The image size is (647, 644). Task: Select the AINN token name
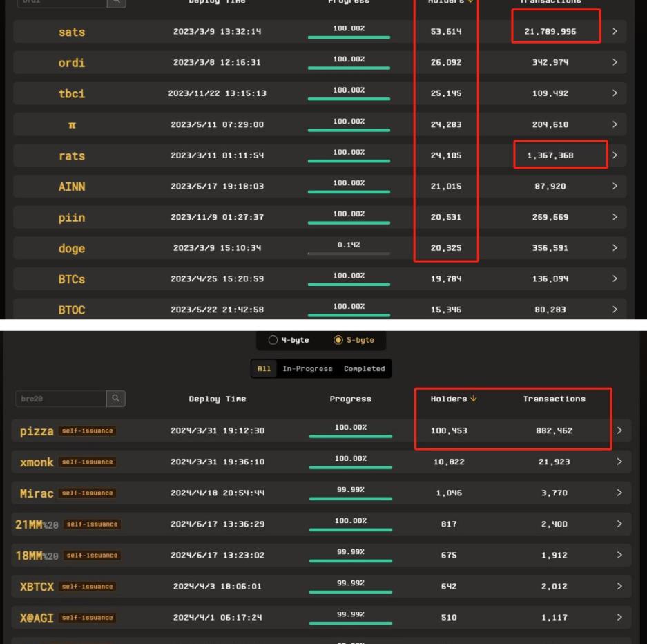click(x=72, y=187)
